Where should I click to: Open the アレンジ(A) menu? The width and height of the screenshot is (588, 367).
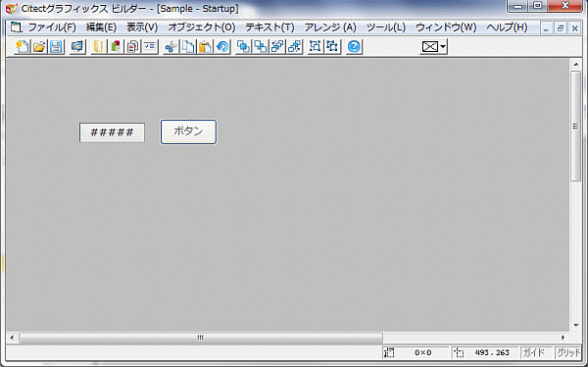pyautogui.click(x=330, y=27)
